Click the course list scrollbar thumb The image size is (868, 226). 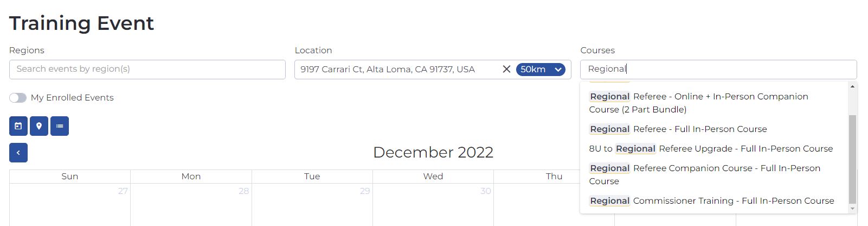[x=852, y=159]
